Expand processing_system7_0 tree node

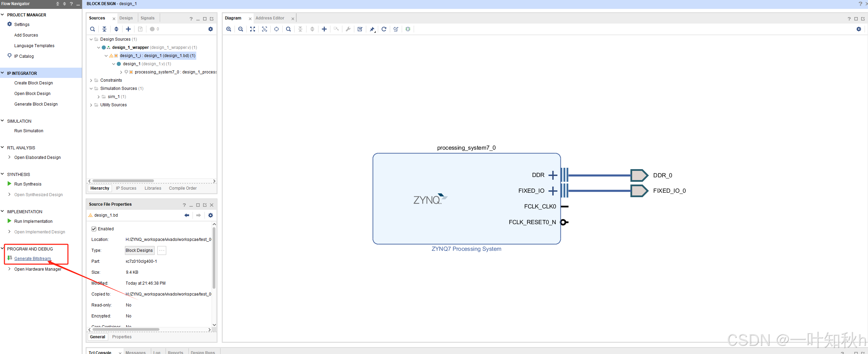tap(121, 72)
